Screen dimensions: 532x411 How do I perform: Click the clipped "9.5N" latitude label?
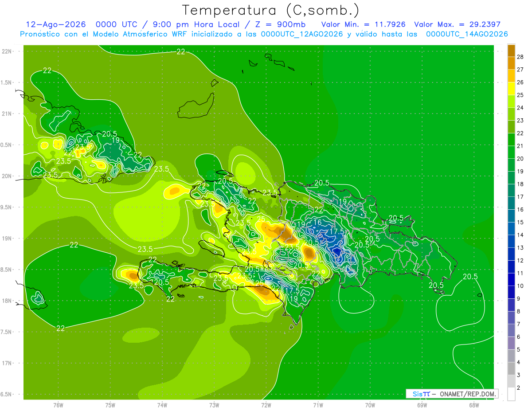pyautogui.click(x=6, y=207)
